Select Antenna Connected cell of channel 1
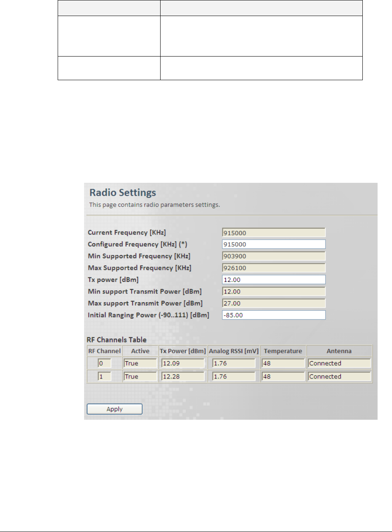This screenshot has height=532, width=392. tap(340, 376)
